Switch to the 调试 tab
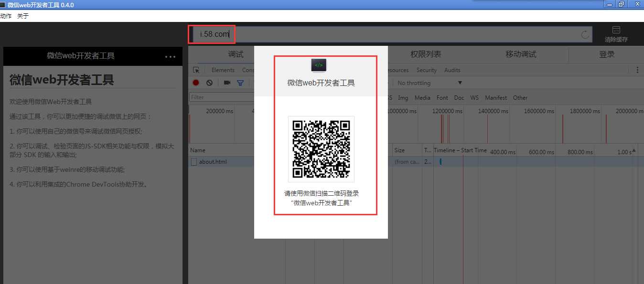This screenshot has height=284, width=644. tap(236, 54)
